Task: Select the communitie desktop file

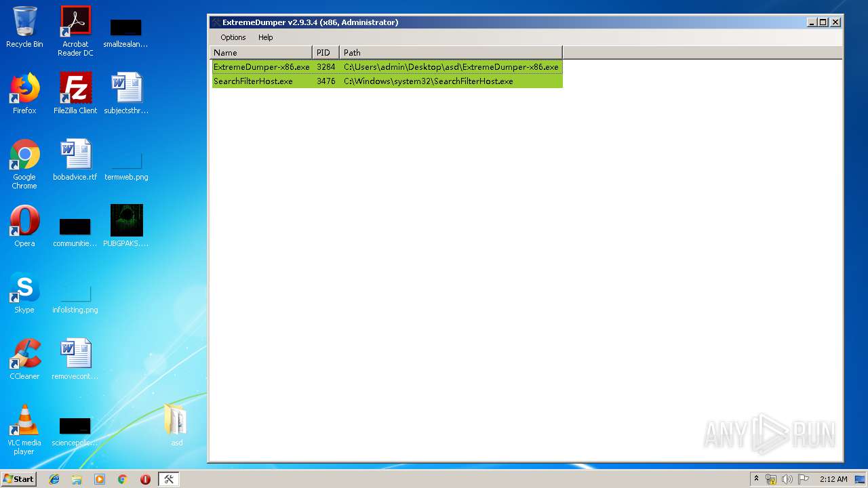Action: coord(75,231)
